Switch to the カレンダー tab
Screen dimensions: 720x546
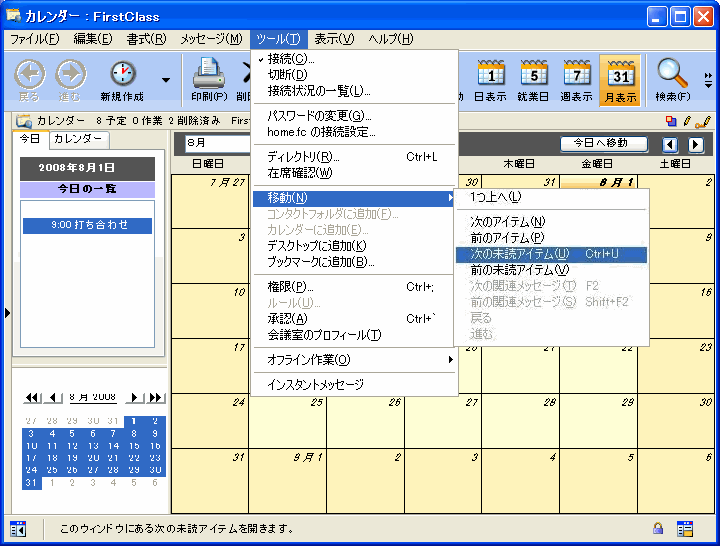click(78, 139)
